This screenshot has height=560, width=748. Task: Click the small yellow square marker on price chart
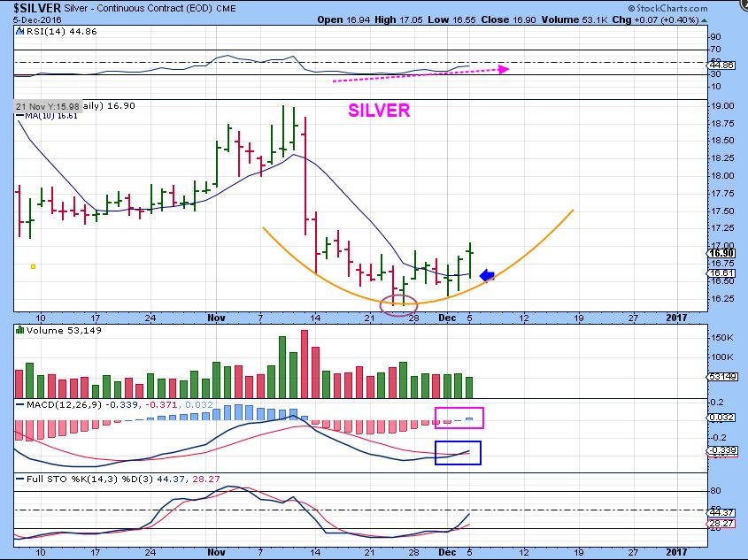(33, 267)
